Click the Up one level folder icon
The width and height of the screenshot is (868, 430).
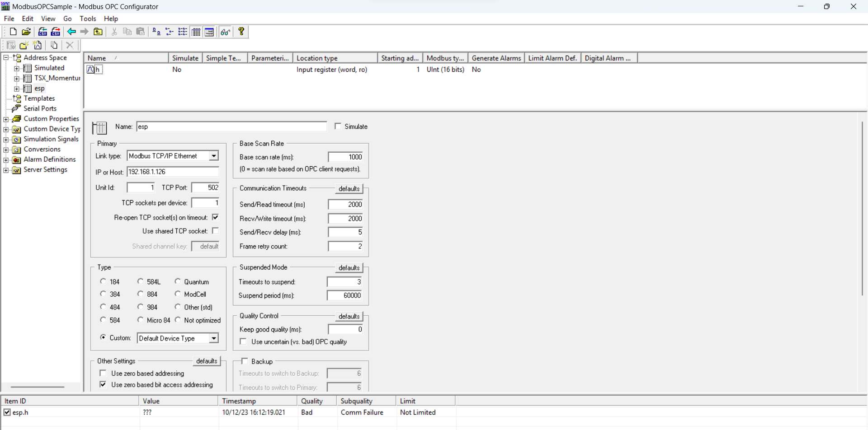coord(98,32)
